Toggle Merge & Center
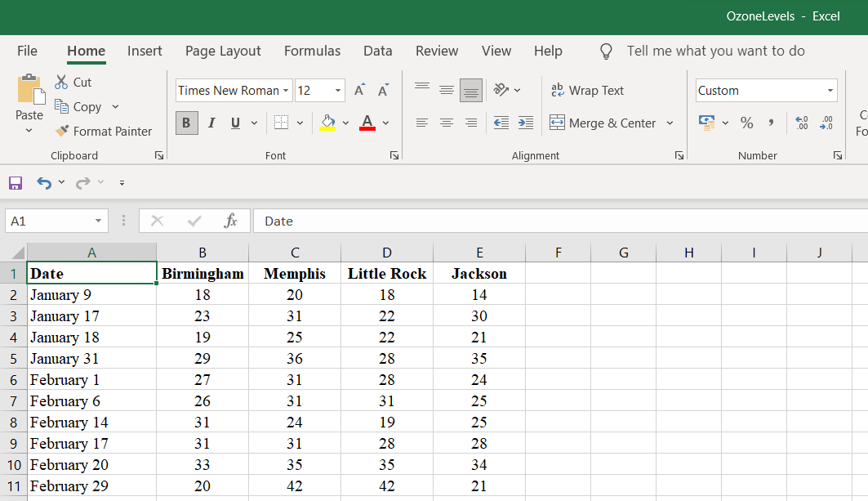 coord(603,123)
